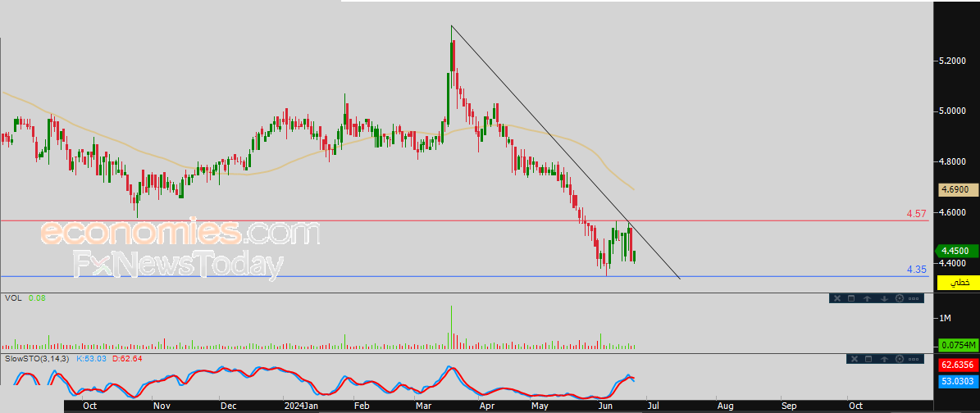Click the Jun date axis label

(x=604, y=406)
